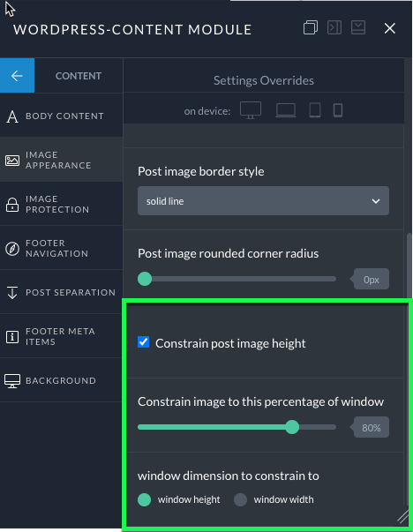Click the 80% percentage value field
Image resolution: width=413 pixels, height=532 pixels.
pos(372,427)
